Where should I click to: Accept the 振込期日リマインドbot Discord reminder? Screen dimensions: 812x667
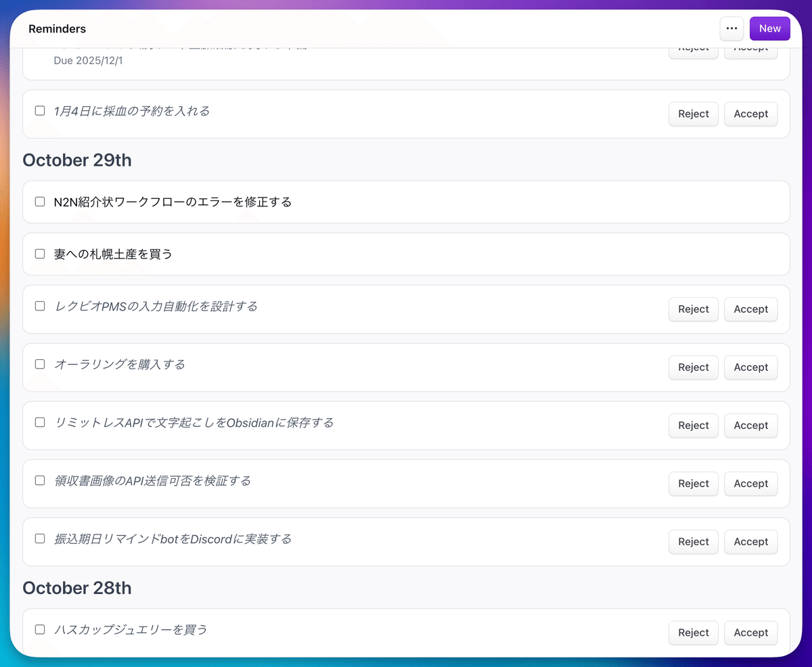click(750, 542)
